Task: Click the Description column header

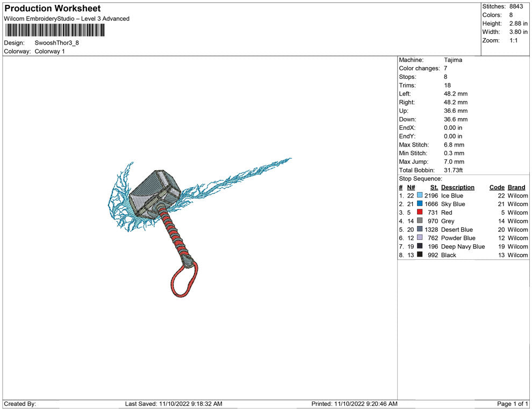Action: (458, 187)
